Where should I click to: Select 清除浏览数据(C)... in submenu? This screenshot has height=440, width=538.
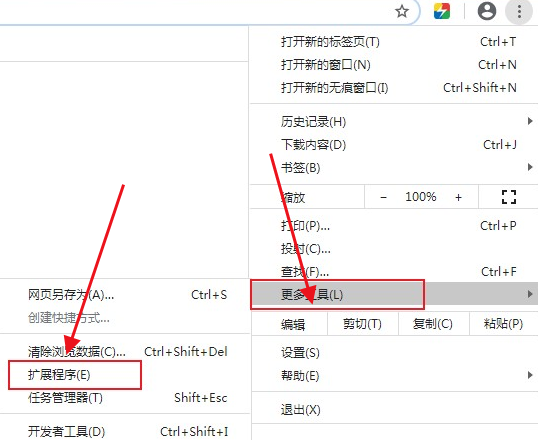tap(125, 352)
